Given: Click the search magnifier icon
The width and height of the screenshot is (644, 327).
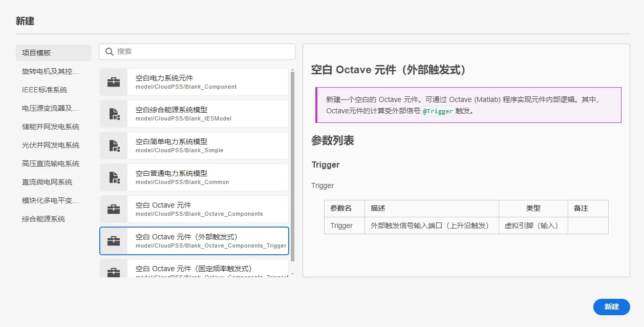Looking at the screenshot, I should tap(109, 52).
